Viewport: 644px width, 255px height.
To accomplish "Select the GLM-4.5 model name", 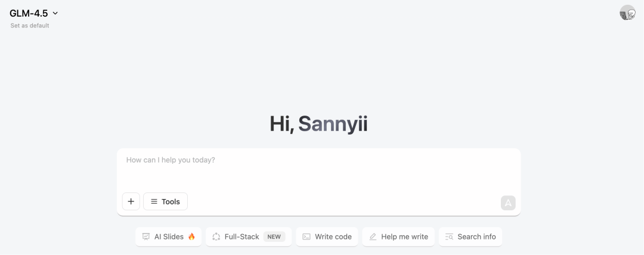I will point(29,13).
